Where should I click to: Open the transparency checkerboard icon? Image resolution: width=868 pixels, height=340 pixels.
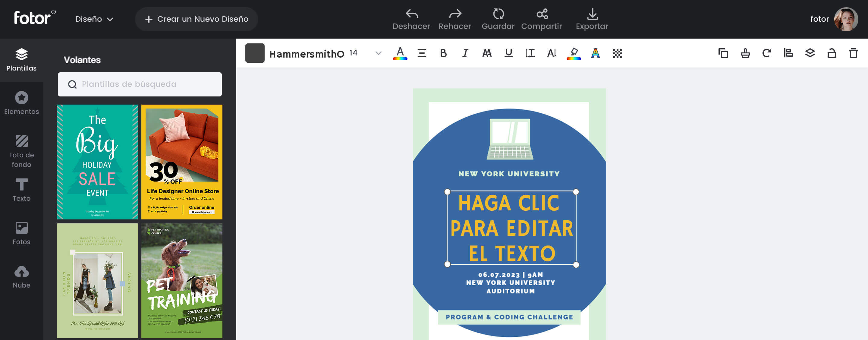(617, 53)
